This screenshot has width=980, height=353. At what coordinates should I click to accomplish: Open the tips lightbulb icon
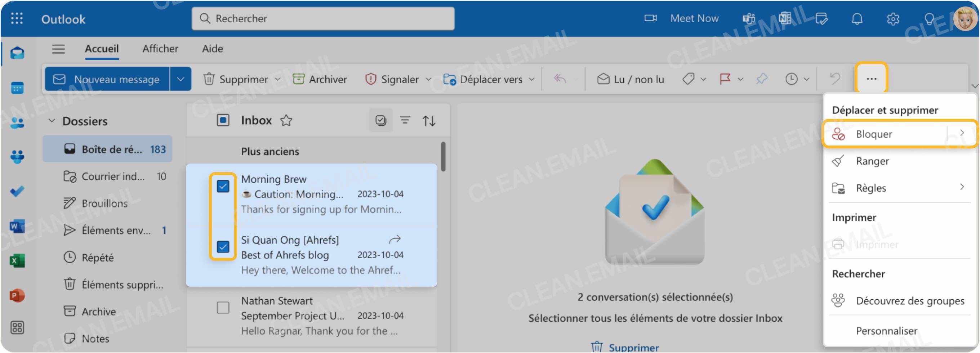click(929, 18)
